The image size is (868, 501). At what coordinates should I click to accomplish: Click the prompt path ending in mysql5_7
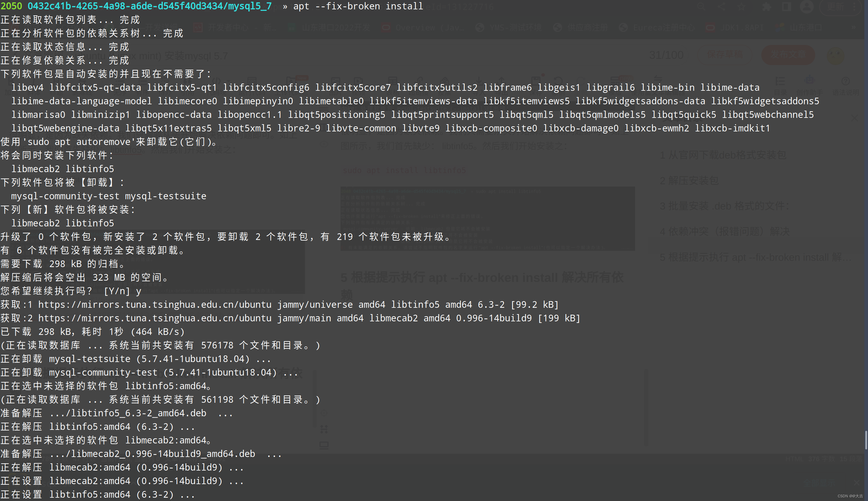coord(149,6)
